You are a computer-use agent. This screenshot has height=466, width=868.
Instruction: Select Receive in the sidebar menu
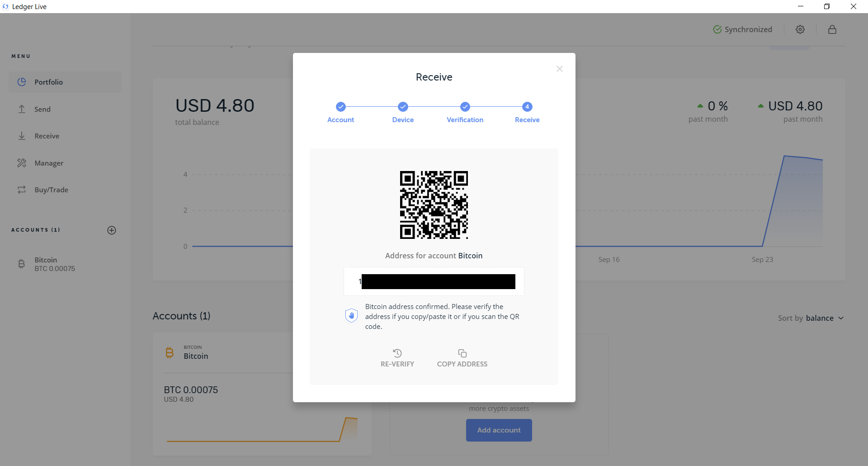coord(65,136)
